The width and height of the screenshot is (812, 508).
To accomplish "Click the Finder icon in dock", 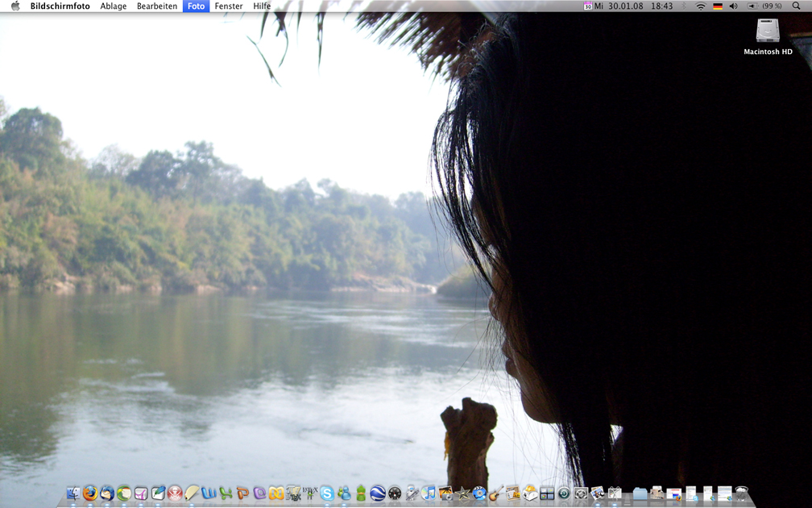I will (73, 493).
